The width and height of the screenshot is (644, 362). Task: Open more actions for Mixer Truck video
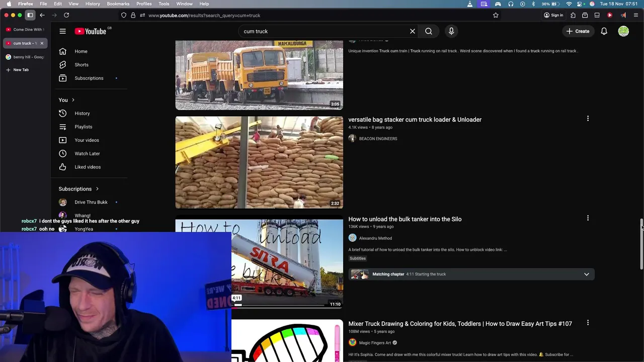[588, 323]
